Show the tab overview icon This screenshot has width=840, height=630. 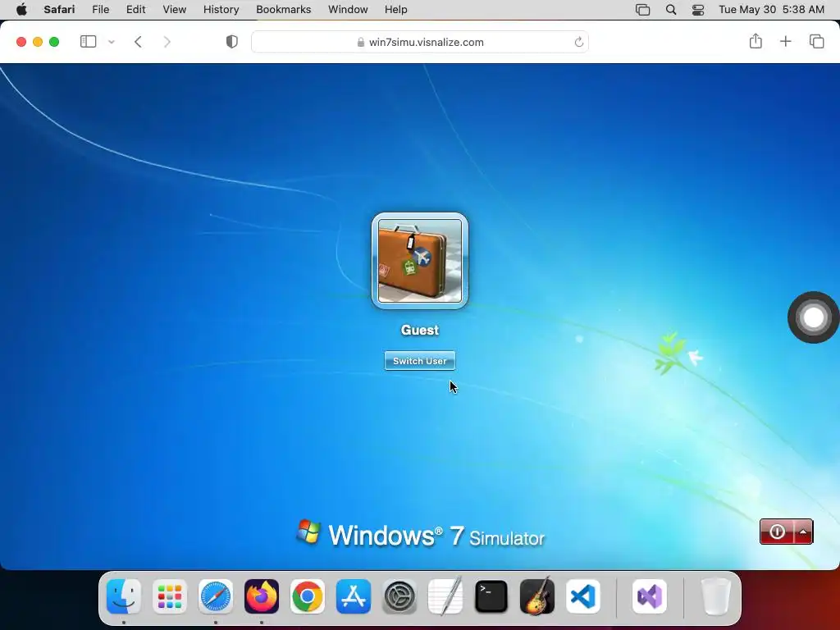tap(816, 41)
